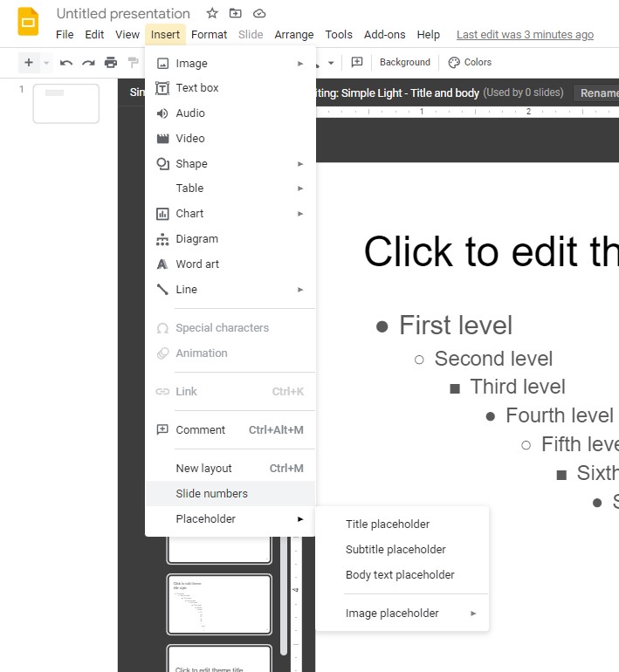This screenshot has width=619, height=672.
Task: Select Table in the Insert menu
Action: 230,189
